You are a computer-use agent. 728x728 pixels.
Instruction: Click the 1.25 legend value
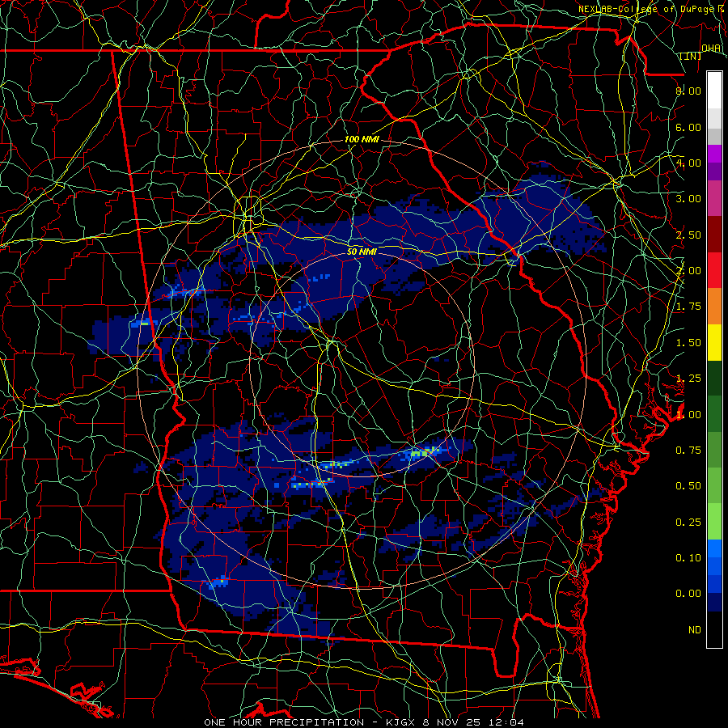688,379
